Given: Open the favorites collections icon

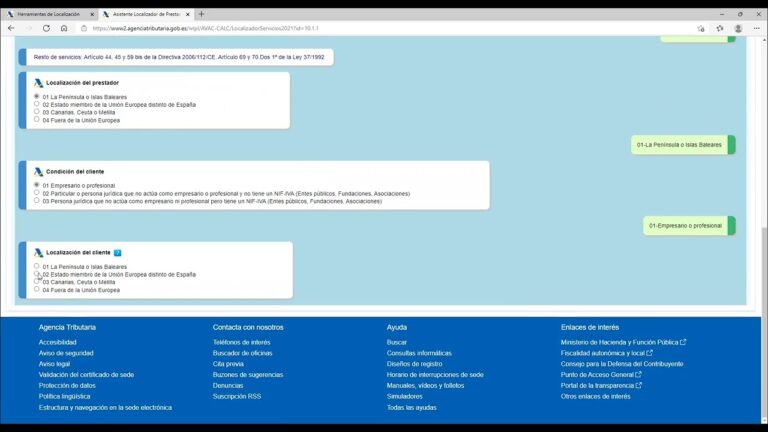Looking at the screenshot, I should tap(720, 28).
